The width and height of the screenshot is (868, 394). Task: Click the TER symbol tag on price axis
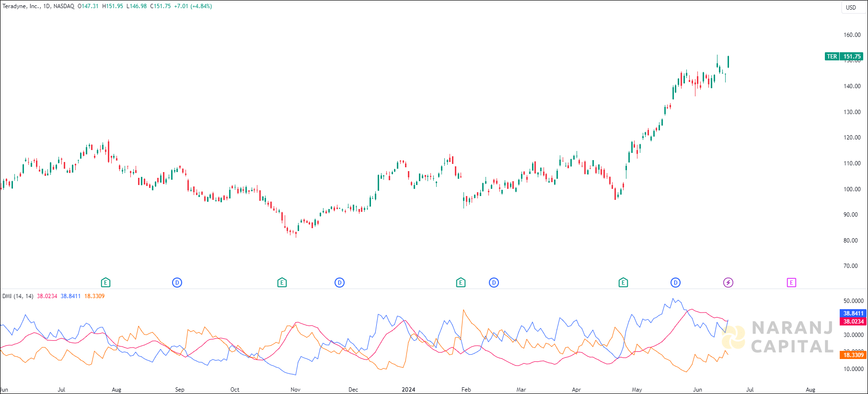click(832, 57)
